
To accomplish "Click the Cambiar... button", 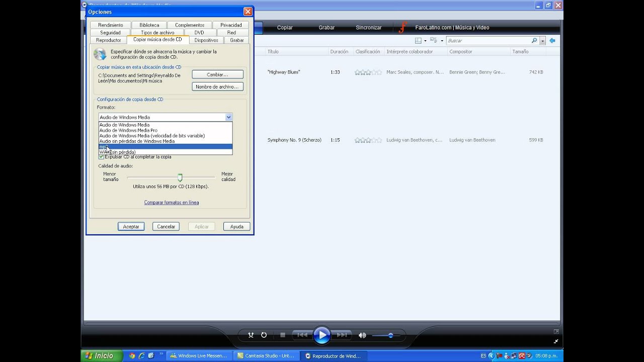I will tap(217, 74).
